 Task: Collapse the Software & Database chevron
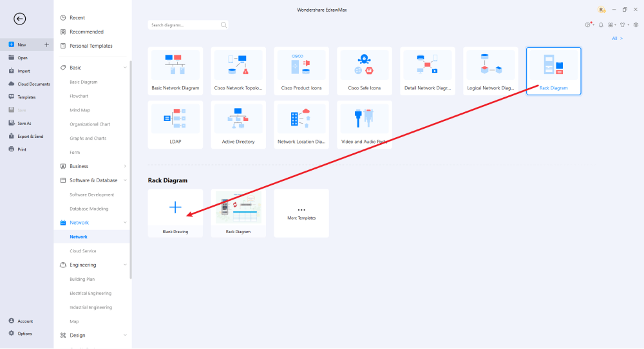(125, 180)
